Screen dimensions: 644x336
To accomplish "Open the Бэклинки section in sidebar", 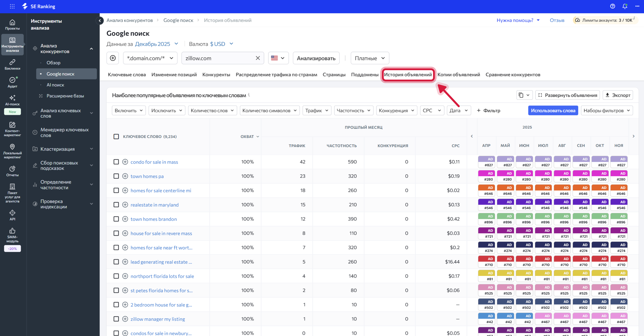I will coord(12,64).
